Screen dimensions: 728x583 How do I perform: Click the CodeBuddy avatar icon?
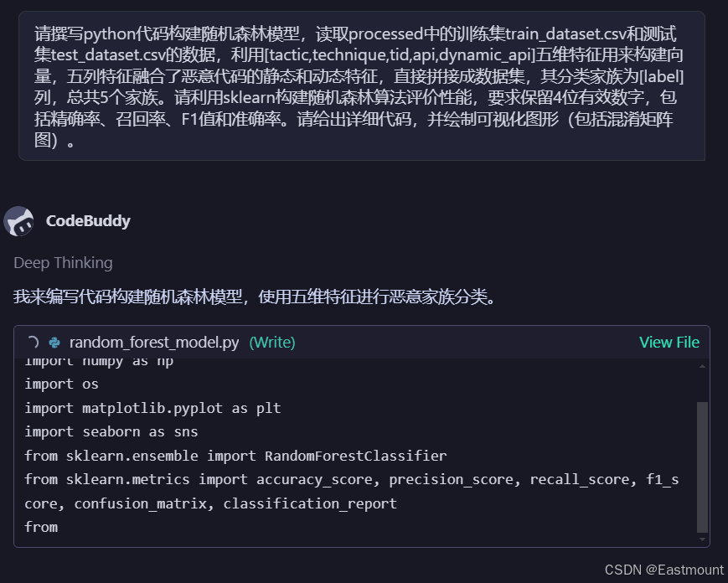(18, 221)
